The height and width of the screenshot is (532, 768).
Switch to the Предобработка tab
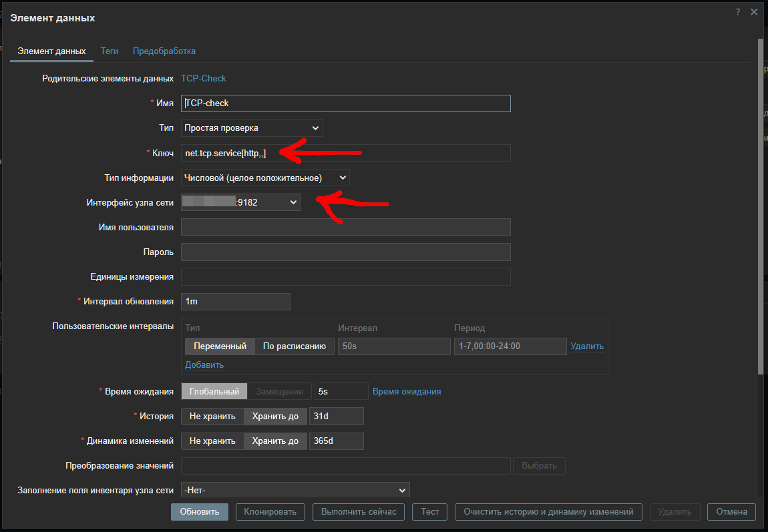164,51
